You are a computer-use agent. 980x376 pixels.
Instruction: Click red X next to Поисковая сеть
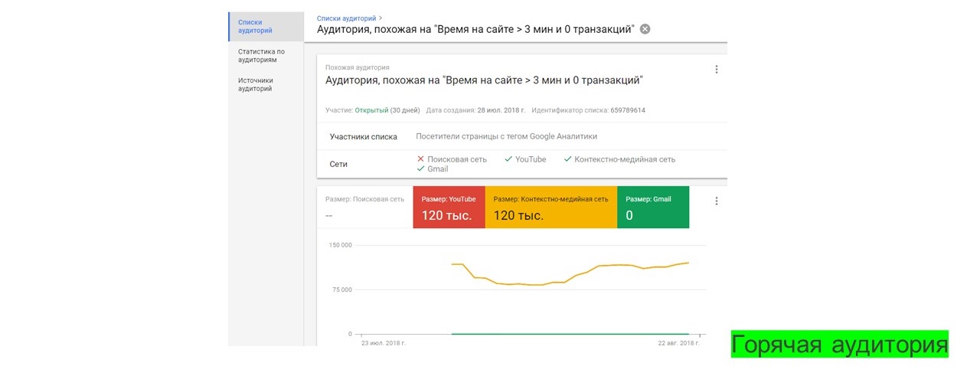(x=420, y=159)
